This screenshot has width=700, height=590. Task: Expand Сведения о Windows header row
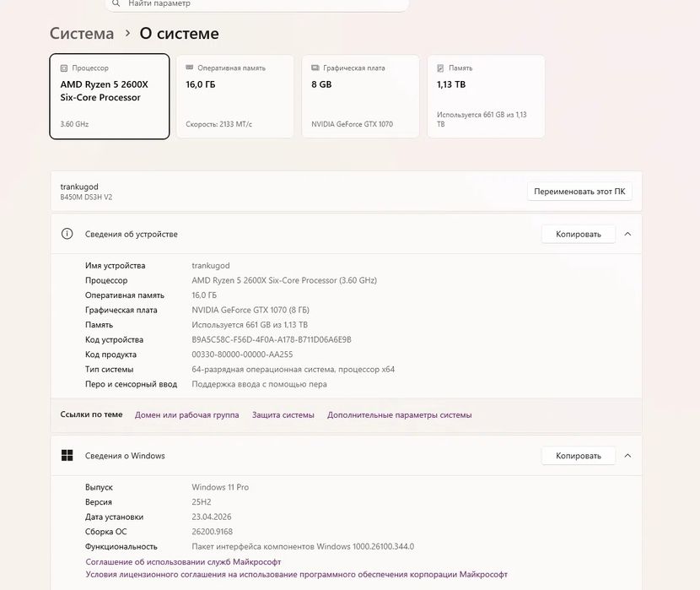pos(347,456)
